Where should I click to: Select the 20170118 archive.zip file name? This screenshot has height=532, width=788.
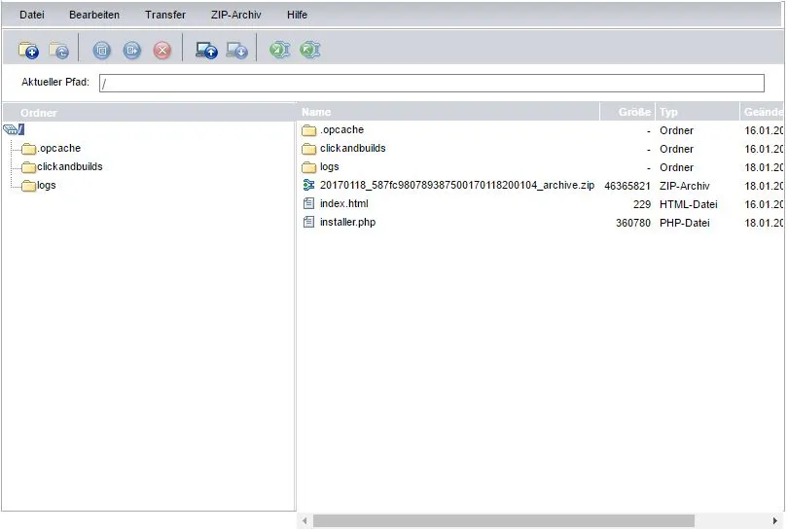[x=457, y=185]
